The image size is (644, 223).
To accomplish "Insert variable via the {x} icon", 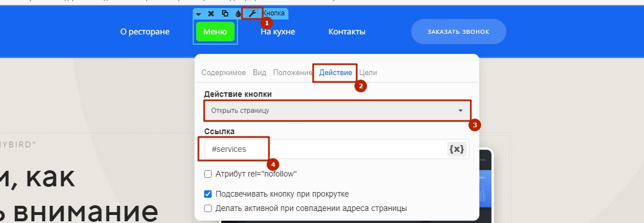I will [x=456, y=149].
